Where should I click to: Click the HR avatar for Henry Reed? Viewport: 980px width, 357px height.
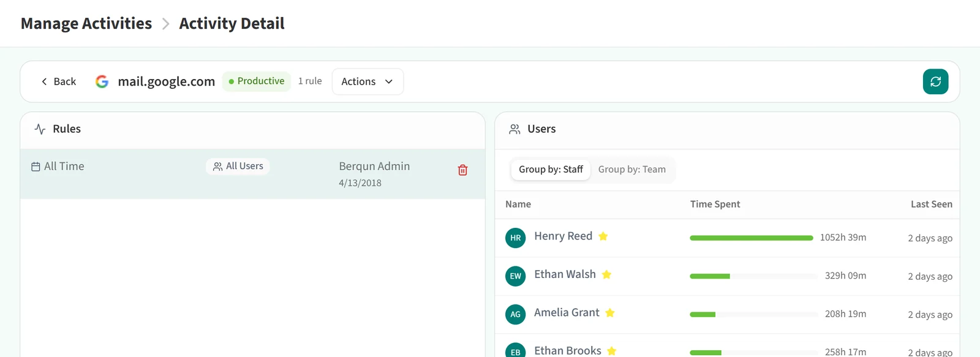click(516, 238)
